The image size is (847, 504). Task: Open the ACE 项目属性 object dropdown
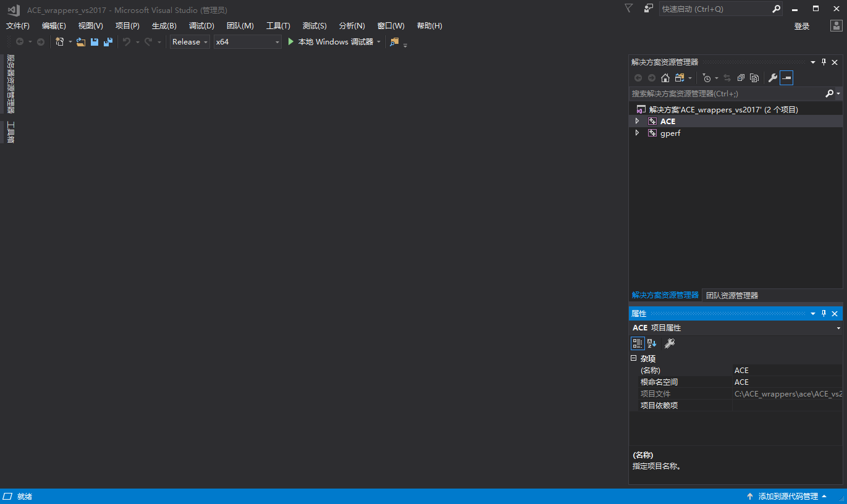838,328
